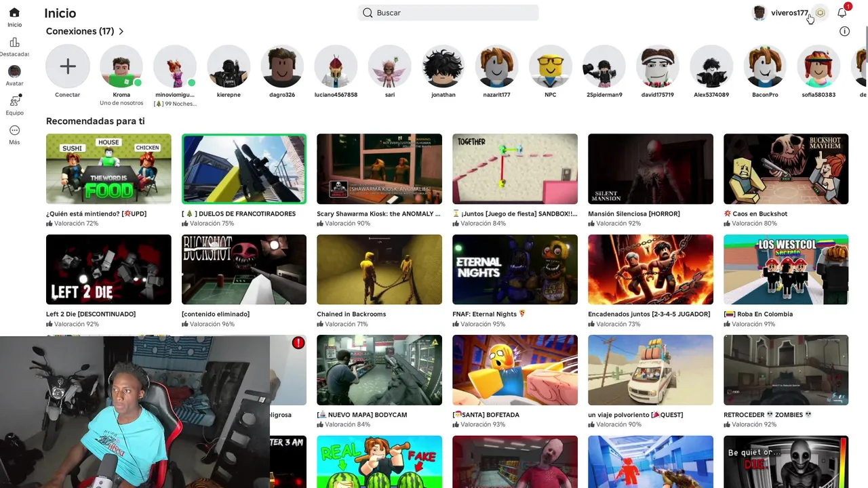Open the Be quiet or DIE thumbnail
The width and height of the screenshot is (868, 488).
(x=786, y=462)
